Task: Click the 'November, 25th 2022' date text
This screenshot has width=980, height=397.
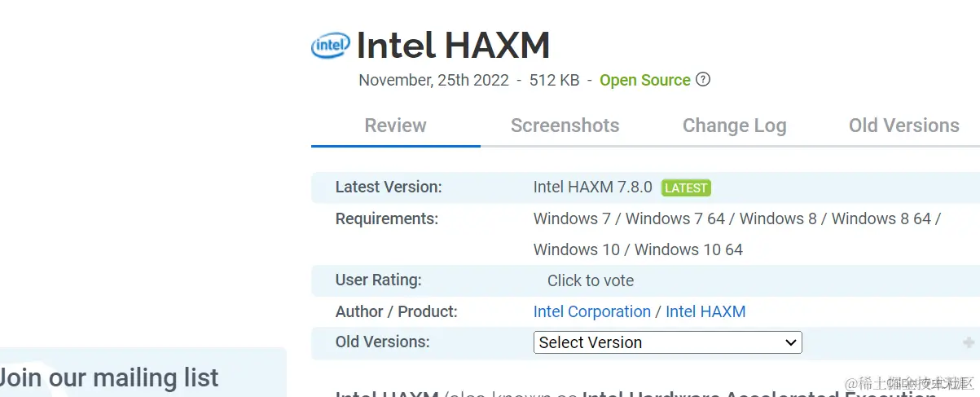Action: click(433, 80)
